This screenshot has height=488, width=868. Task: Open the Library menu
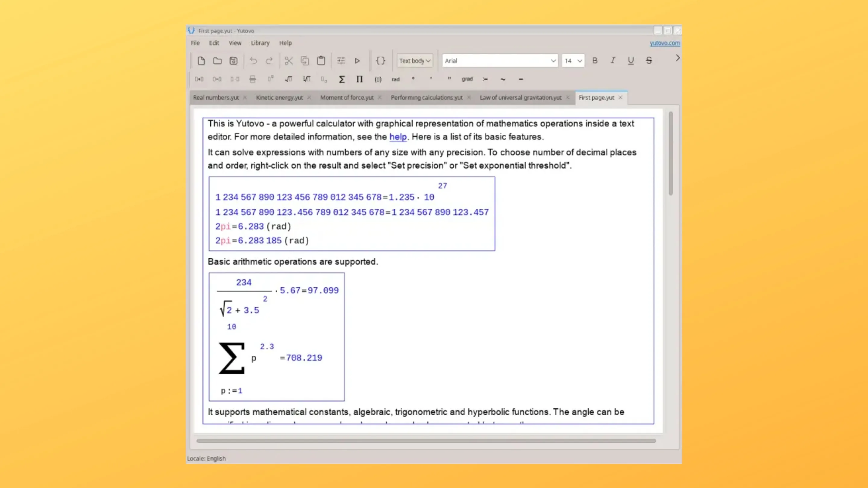(x=260, y=43)
